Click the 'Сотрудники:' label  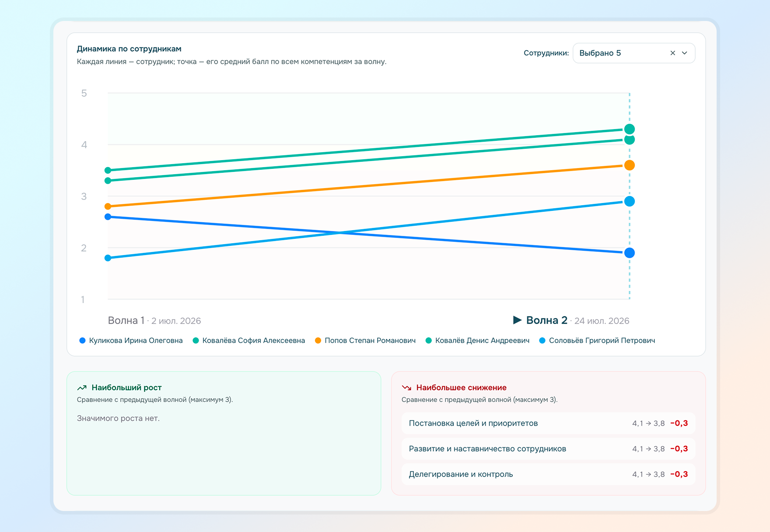[546, 53]
